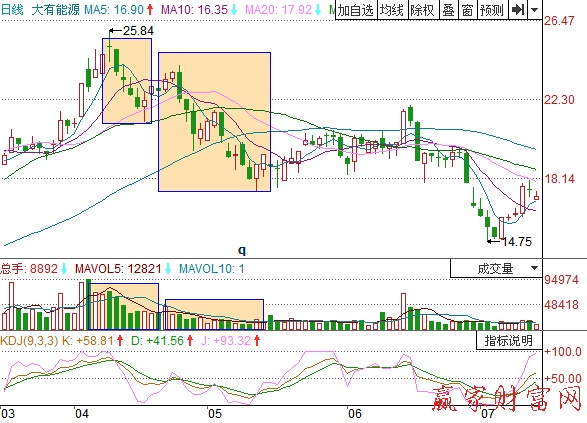Select the 日线 daily period label
The image size is (587, 423).
(12, 9)
